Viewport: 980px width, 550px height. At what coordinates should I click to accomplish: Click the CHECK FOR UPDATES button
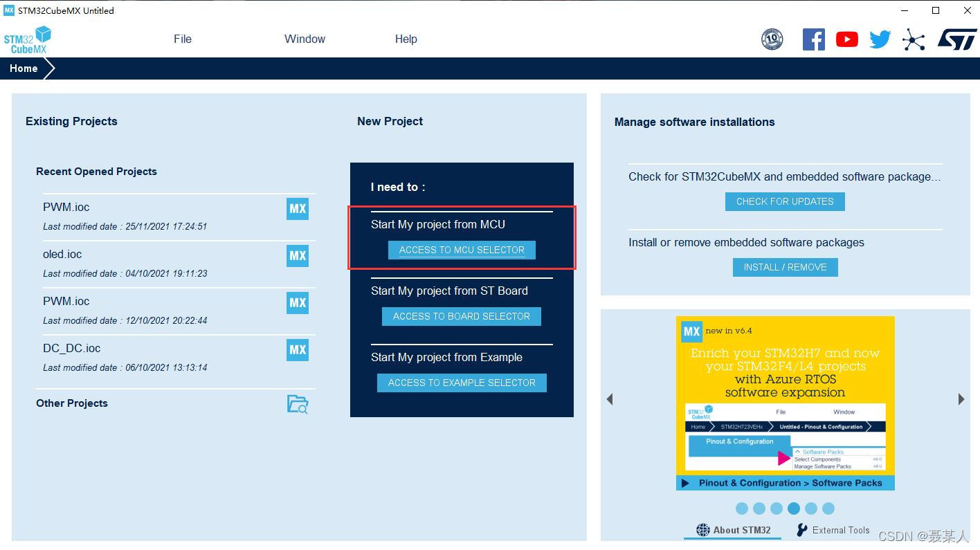pos(785,201)
